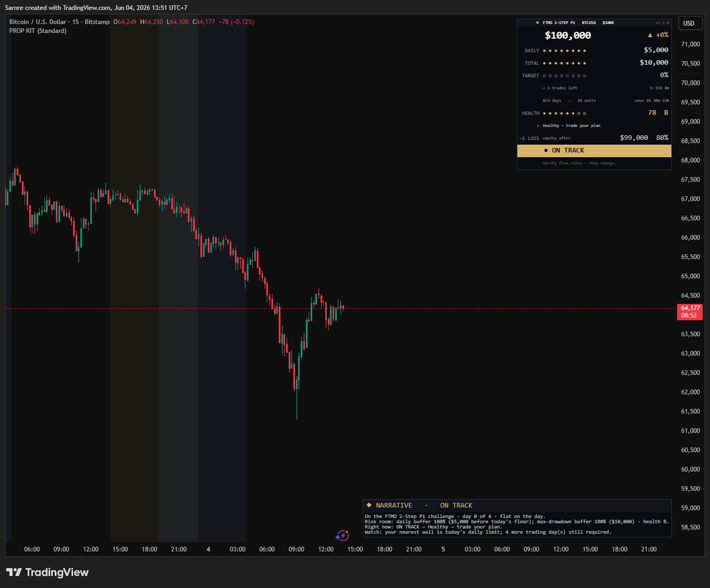Click the narrative line starting 'Watch:'
Image resolution: width=710 pixels, height=588 pixels.
pyautogui.click(x=488, y=532)
